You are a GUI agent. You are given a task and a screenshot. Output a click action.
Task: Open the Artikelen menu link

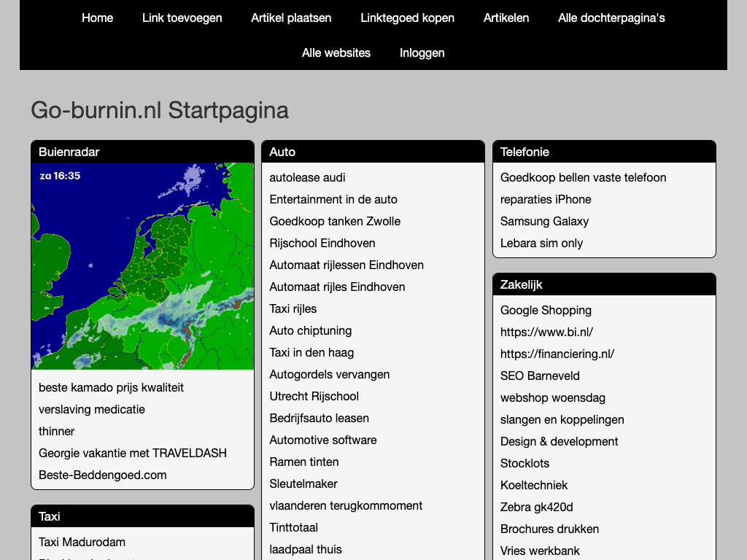(506, 17)
